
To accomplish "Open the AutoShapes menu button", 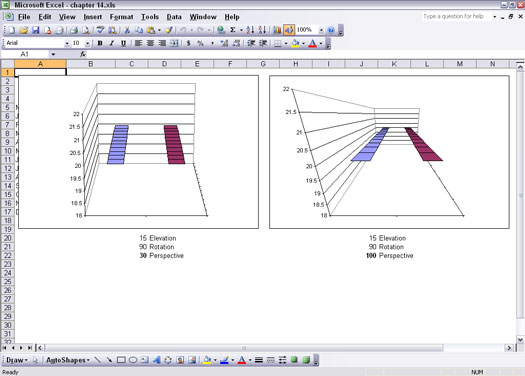I will (68, 360).
